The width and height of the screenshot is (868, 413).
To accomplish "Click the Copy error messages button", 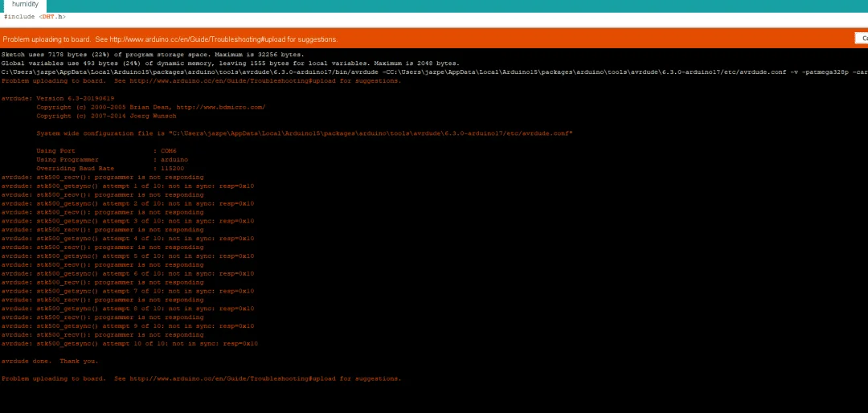I will (862, 39).
